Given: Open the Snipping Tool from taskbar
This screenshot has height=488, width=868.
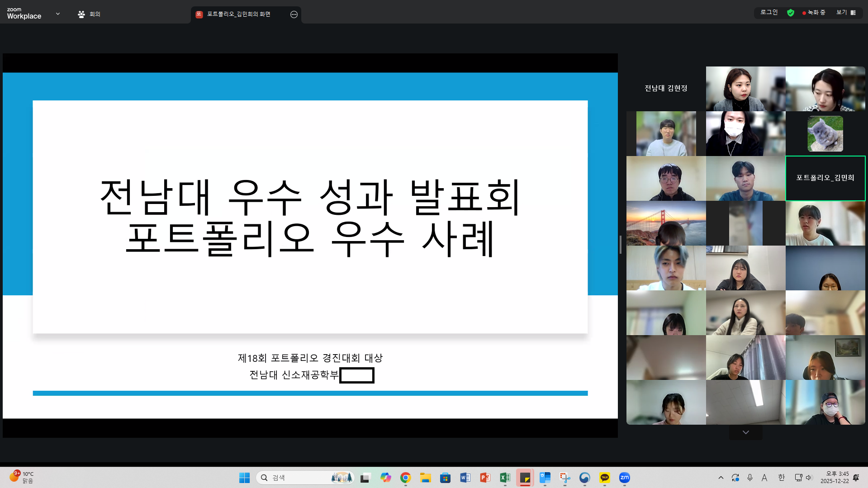Looking at the screenshot, I should (565, 478).
